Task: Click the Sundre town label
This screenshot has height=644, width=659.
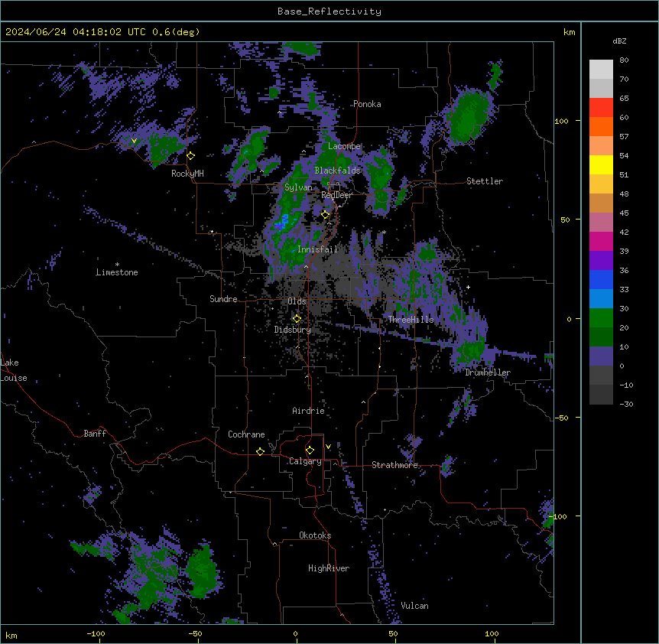Action: click(x=223, y=299)
